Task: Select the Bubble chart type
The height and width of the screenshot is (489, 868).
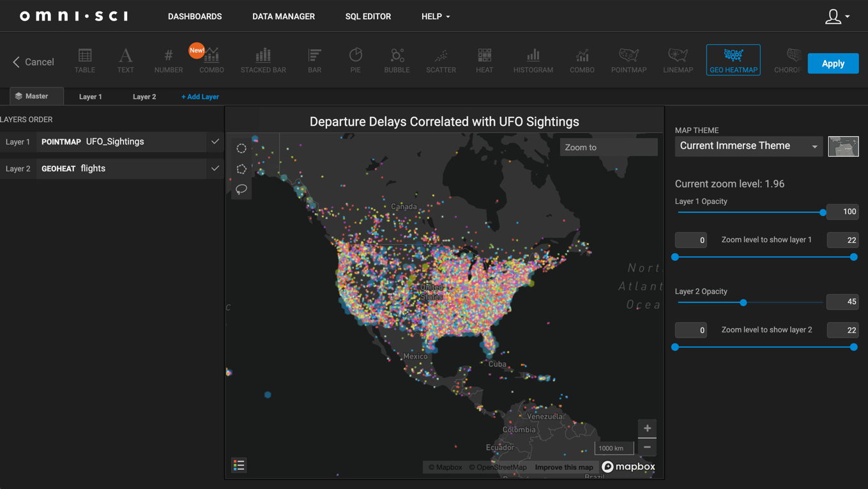Action: coord(397,61)
